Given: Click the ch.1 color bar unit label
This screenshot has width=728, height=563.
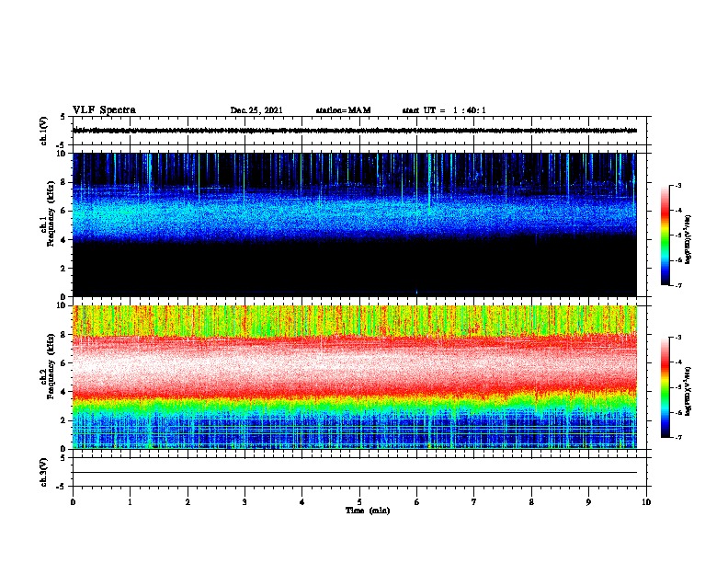Looking at the screenshot, I should (x=688, y=240).
